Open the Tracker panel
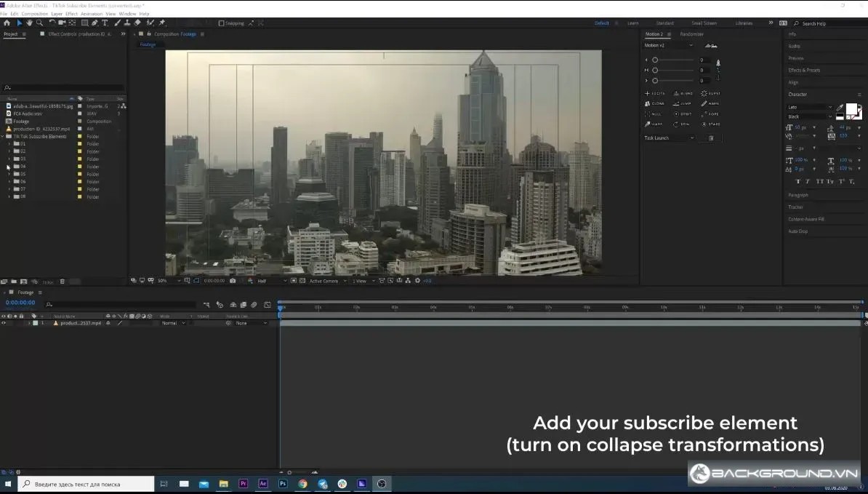This screenshot has width=868, height=494. [795, 207]
